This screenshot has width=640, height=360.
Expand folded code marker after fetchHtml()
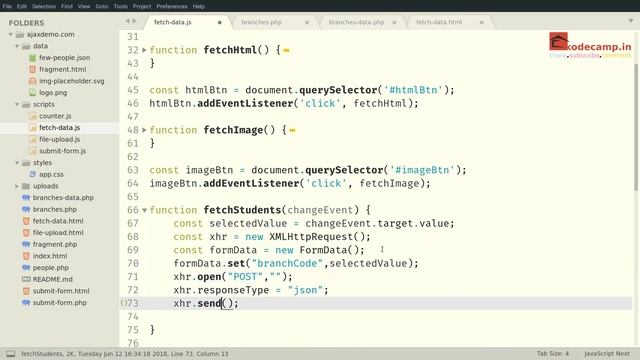pyautogui.click(x=286, y=51)
